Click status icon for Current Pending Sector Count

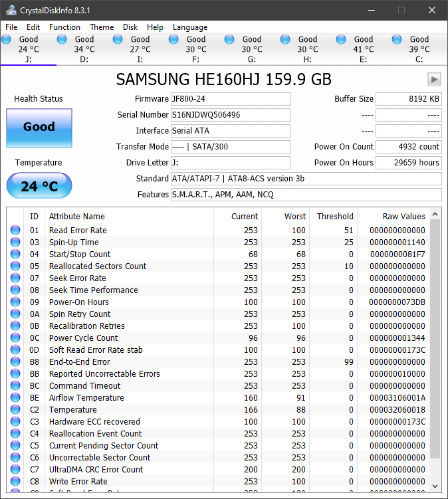15,445
